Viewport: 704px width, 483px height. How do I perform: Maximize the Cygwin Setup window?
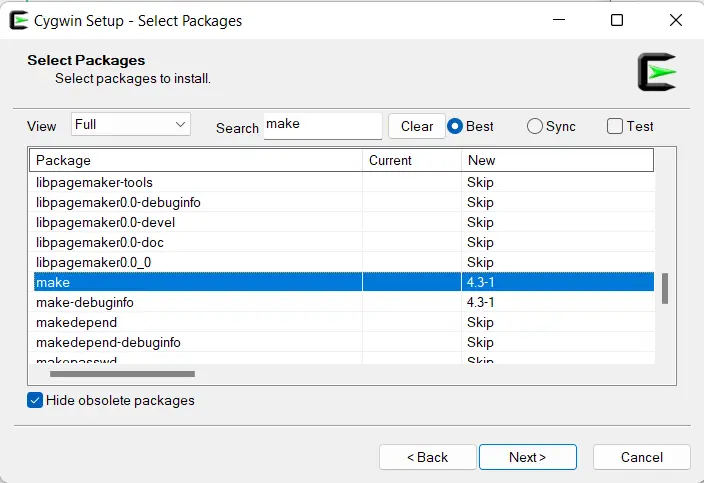[x=617, y=20]
